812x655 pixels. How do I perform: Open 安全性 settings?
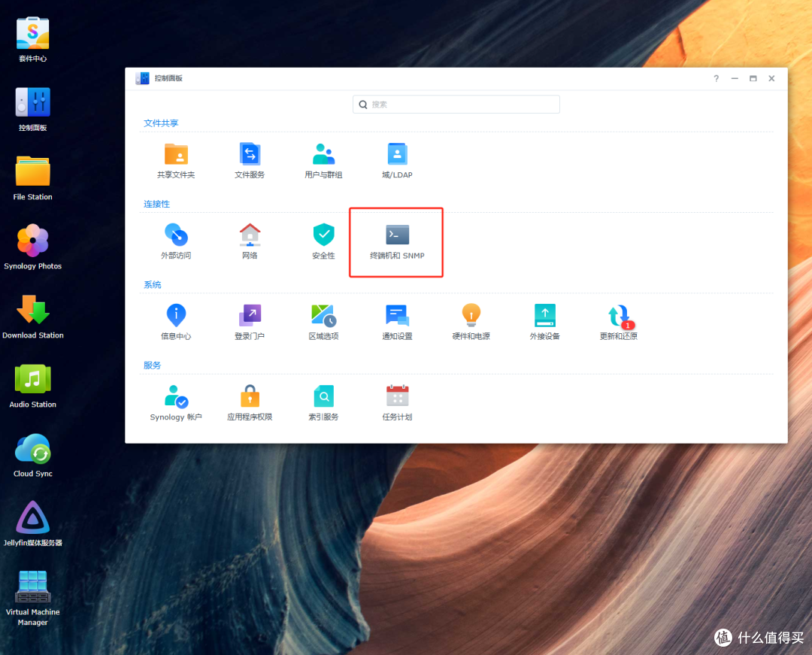[323, 242]
